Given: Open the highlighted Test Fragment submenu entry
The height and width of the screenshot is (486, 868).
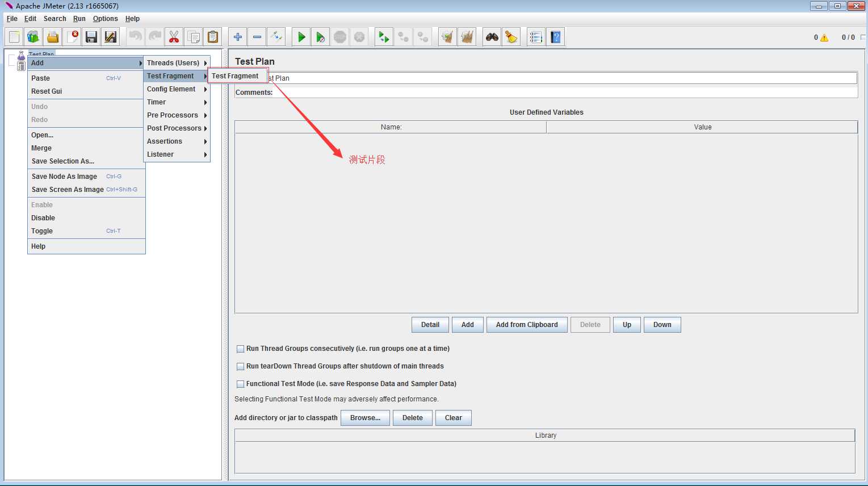Looking at the screenshot, I should tap(177, 76).
